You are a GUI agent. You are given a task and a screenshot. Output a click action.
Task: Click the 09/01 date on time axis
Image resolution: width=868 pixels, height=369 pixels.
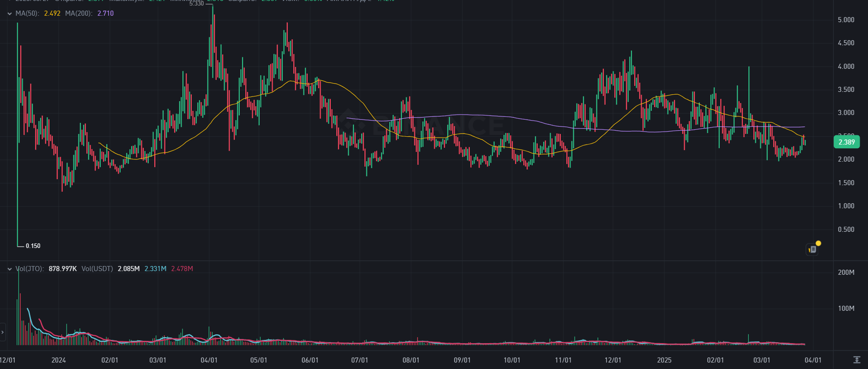coord(462,360)
